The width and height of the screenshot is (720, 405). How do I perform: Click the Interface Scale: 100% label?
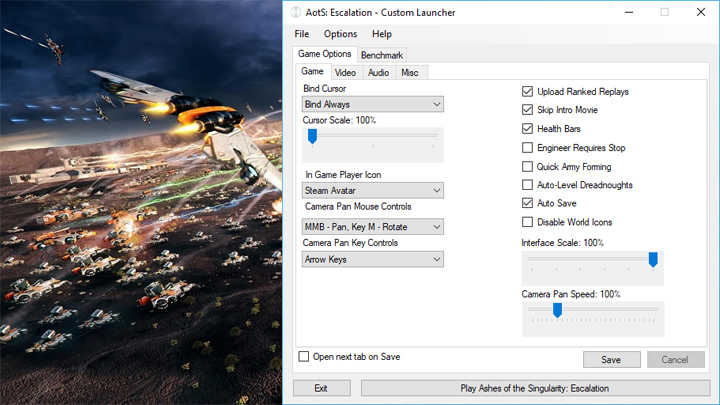point(562,243)
